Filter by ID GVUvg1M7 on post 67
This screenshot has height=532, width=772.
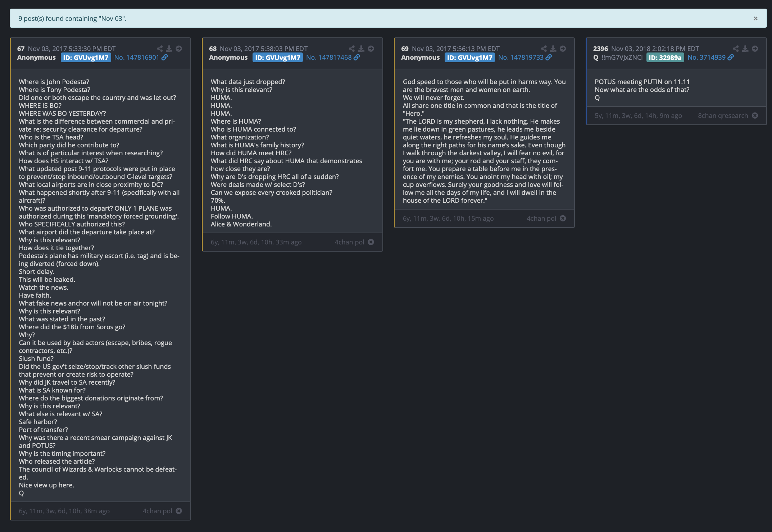pyautogui.click(x=86, y=58)
